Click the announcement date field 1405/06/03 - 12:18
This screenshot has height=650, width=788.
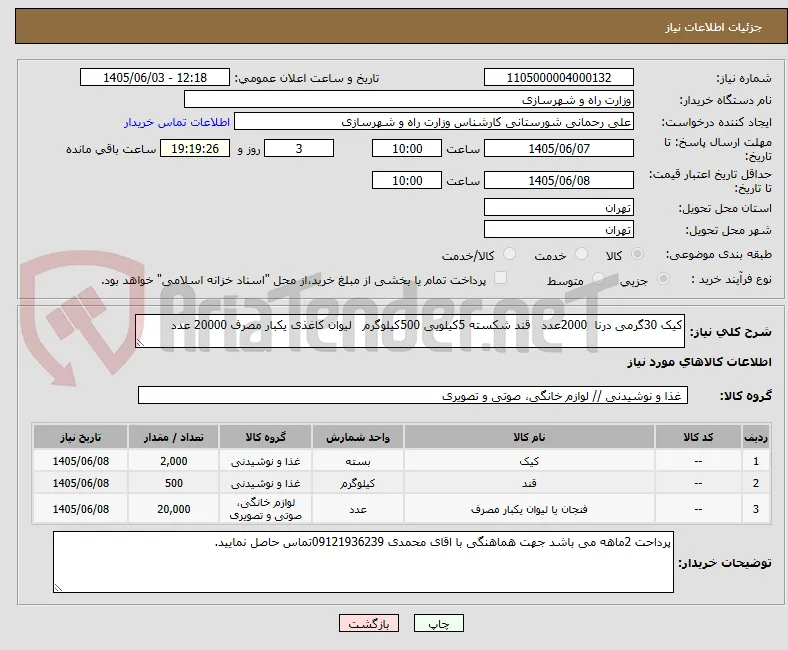155,77
